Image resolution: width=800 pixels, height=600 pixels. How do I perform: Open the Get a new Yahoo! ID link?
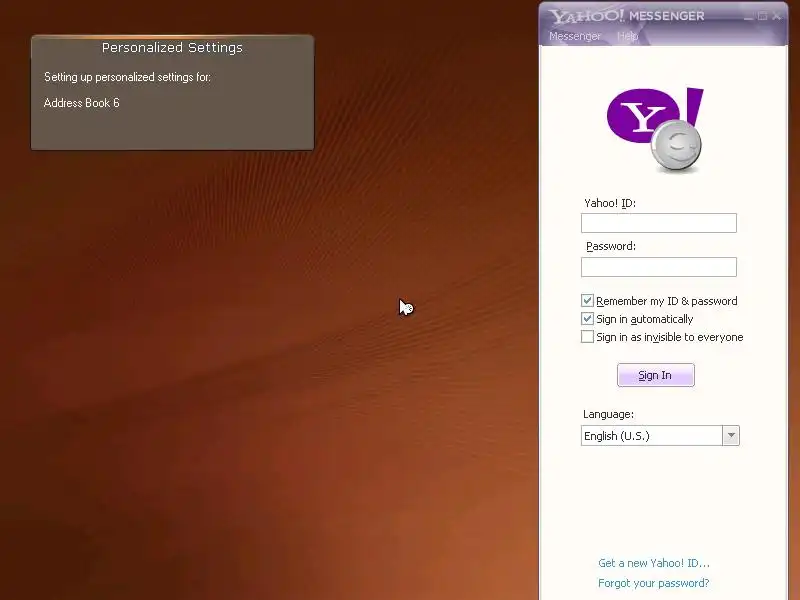(654, 563)
